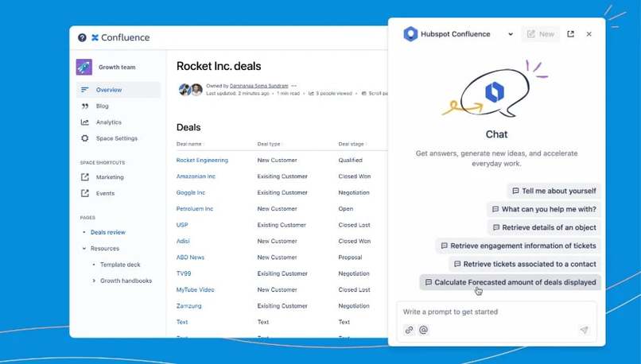This screenshot has height=364, width=641.
Task: Sort by Deal type column
Action: (x=270, y=144)
